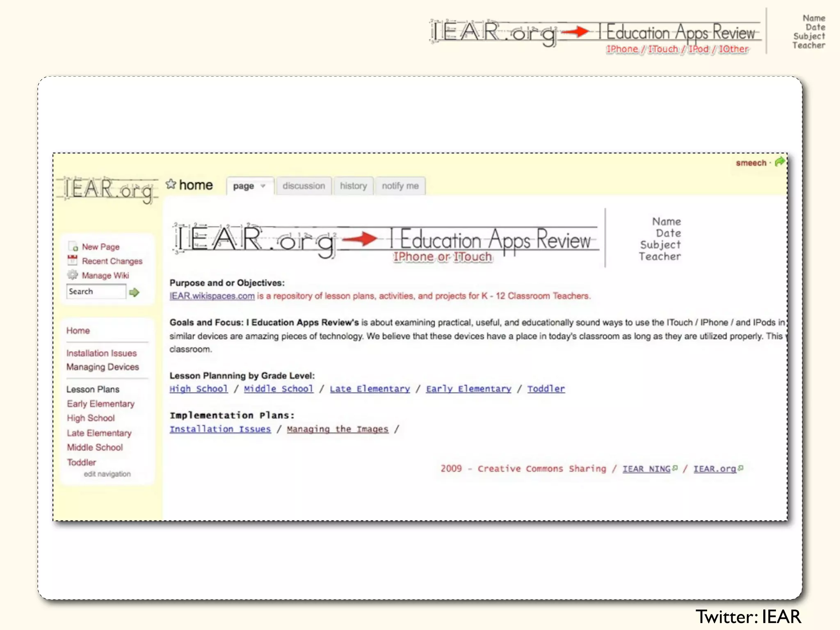Switch to the history tab
Screen dimensions: 840x630
[x=353, y=186]
